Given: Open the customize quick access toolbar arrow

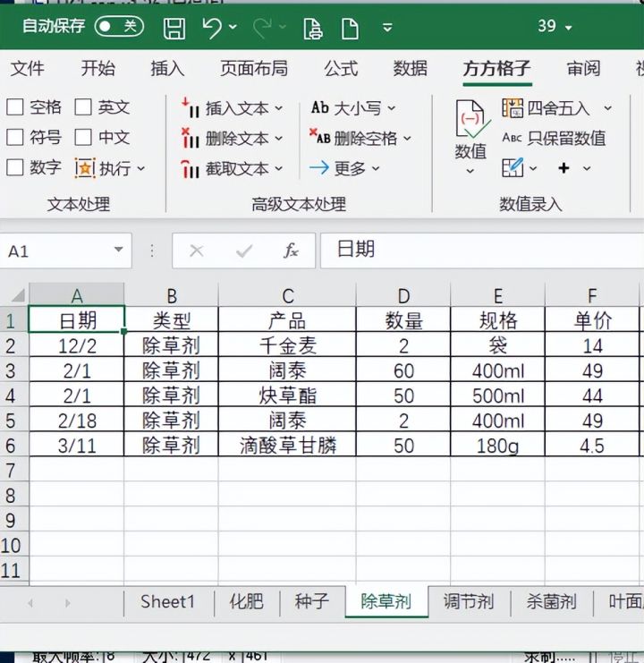Looking at the screenshot, I should point(387,29).
